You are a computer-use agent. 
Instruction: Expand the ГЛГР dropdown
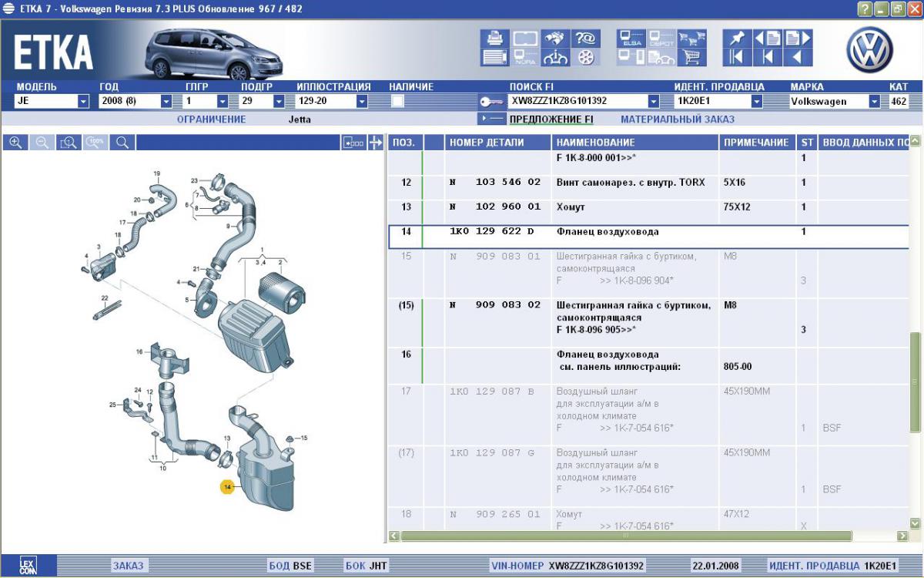[223, 101]
